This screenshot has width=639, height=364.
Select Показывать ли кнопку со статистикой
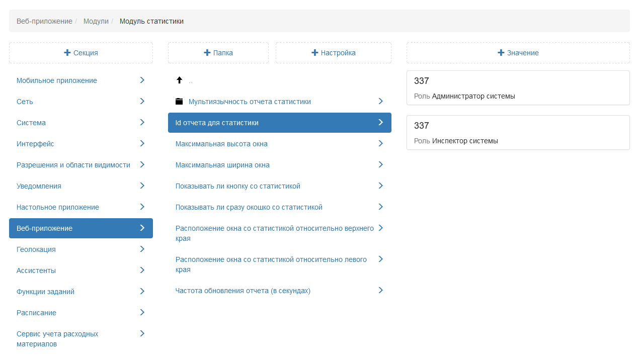(237, 186)
